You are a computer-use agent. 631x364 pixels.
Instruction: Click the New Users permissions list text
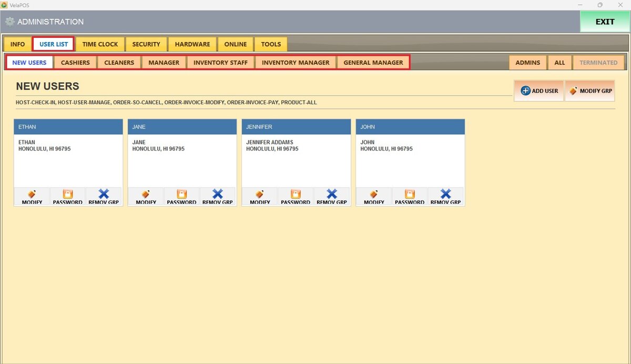pyautogui.click(x=167, y=102)
